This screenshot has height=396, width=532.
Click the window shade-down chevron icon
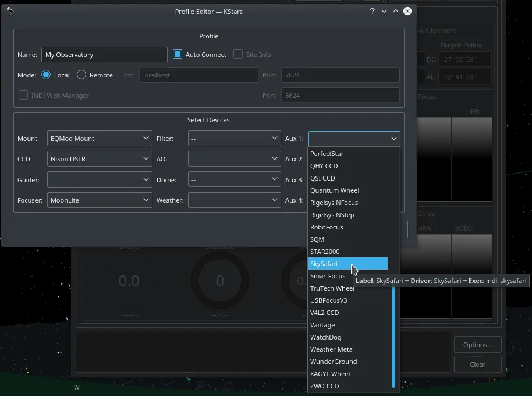pos(384,11)
